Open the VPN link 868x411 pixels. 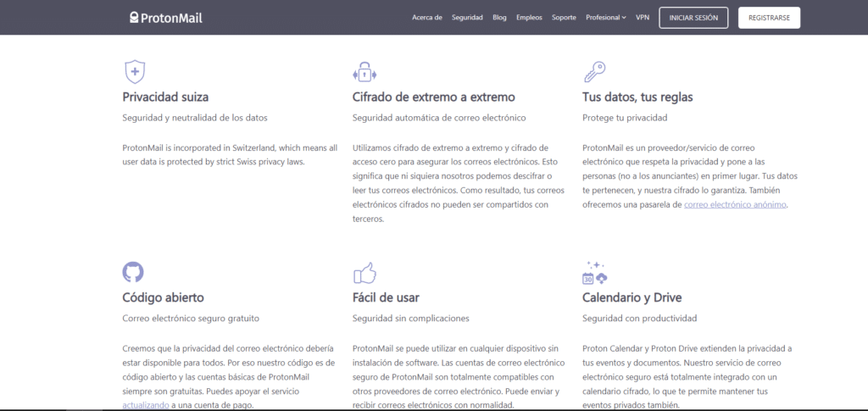(643, 18)
